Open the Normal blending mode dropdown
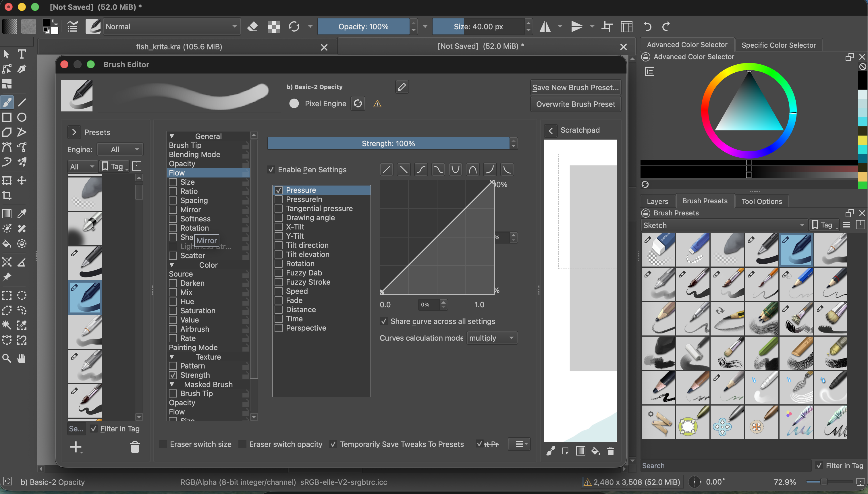The image size is (868, 494). (x=172, y=26)
